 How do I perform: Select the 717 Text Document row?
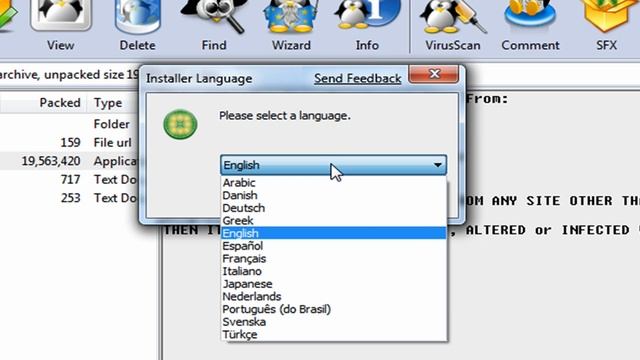click(x=69, y=179)
